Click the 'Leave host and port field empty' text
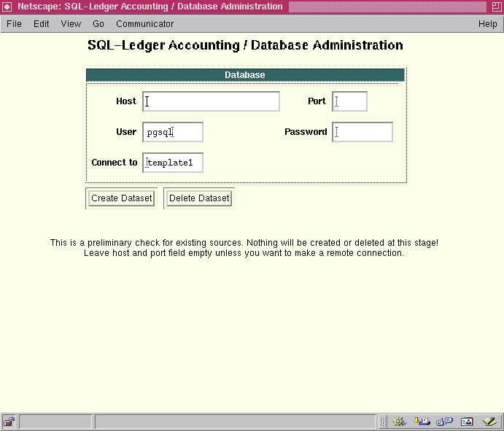 244,253
